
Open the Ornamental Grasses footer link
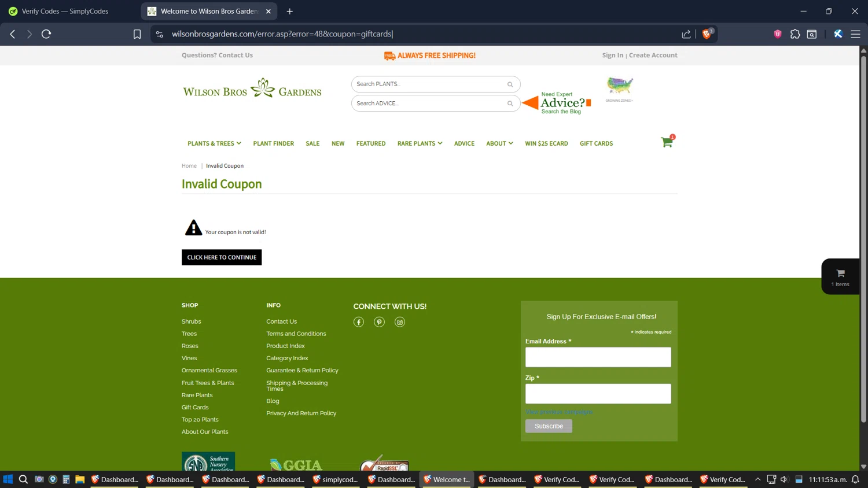[x=209, y=371]
